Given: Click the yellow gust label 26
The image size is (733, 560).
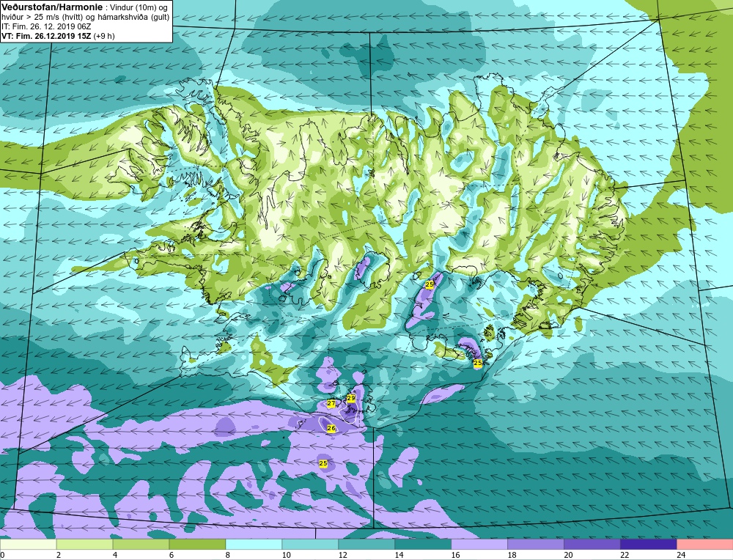Looking at the screenshot, I should tap(331, 428).
